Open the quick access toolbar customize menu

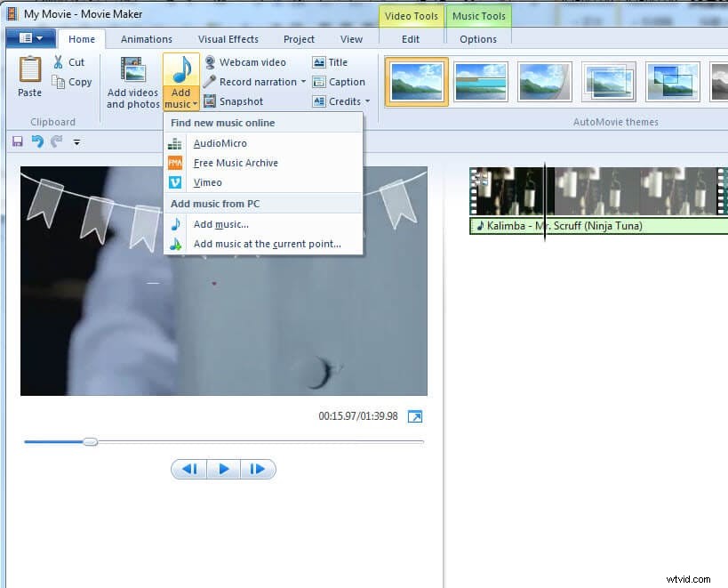coord(76,141)
